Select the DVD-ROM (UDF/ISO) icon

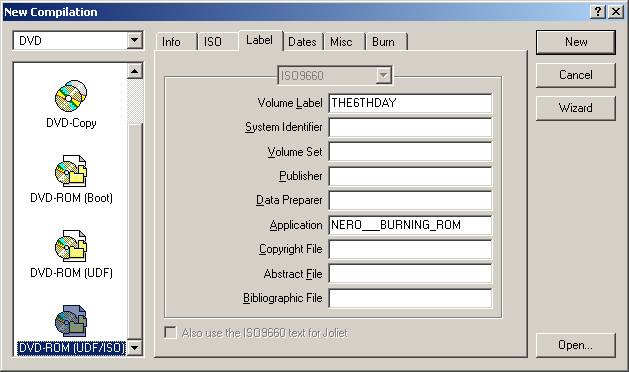click(71, 321)
